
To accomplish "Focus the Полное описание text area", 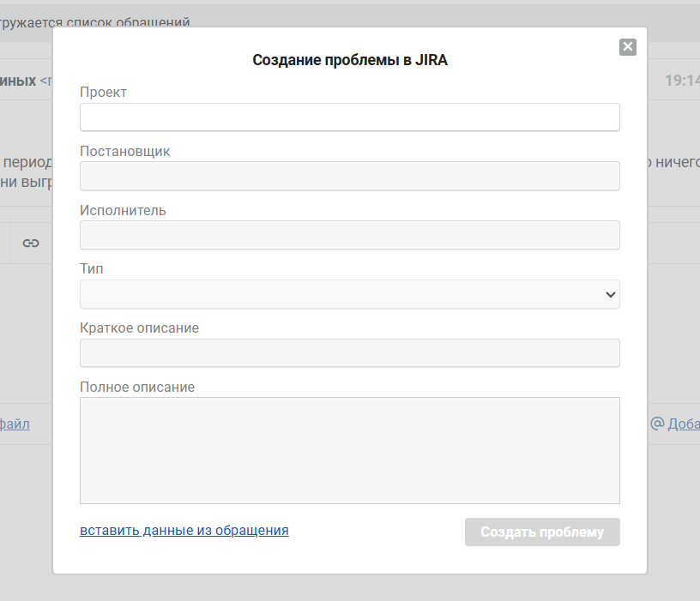I will click(349, 451).
